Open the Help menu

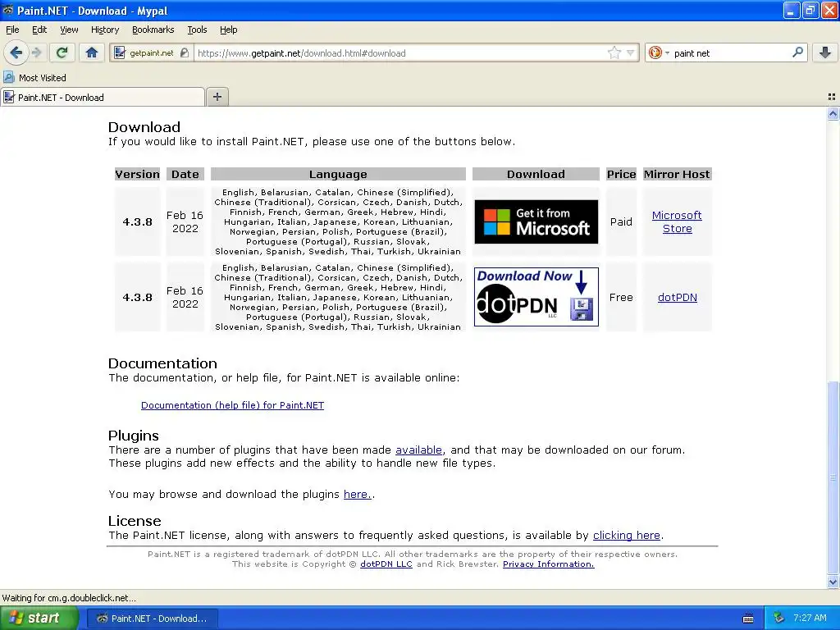coord(229,30)
